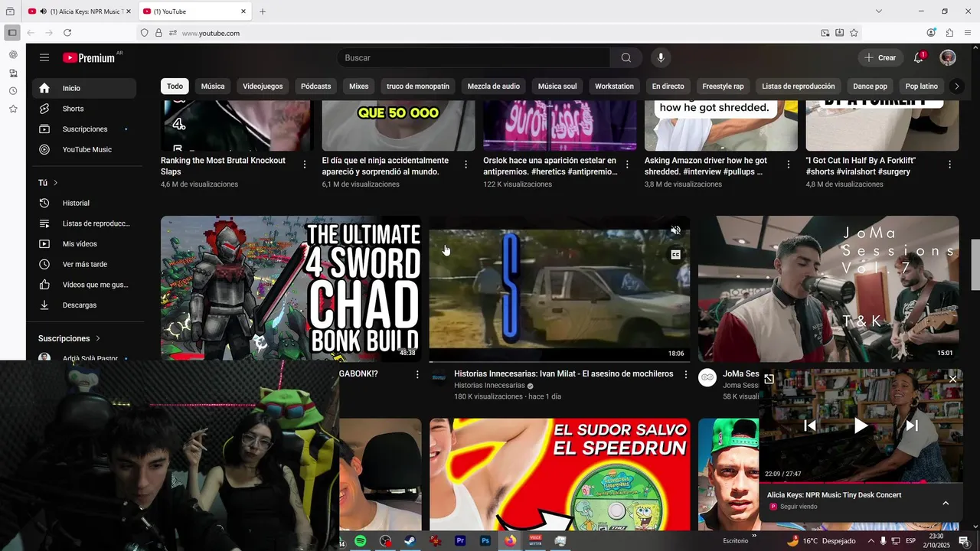The width and height of the screenshot is (980, 551).
Task: Switch to the Alicia Keys NPR Music tab
Action: click(x=80, y=11)
